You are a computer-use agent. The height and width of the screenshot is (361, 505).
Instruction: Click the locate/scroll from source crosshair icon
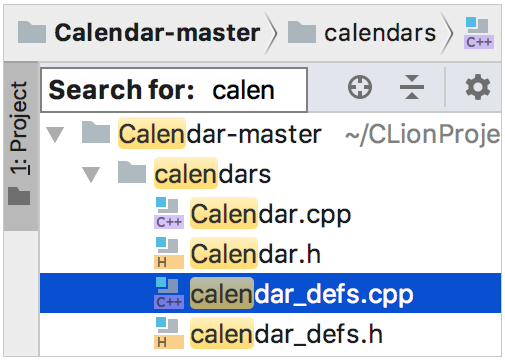tap(360, 87)
